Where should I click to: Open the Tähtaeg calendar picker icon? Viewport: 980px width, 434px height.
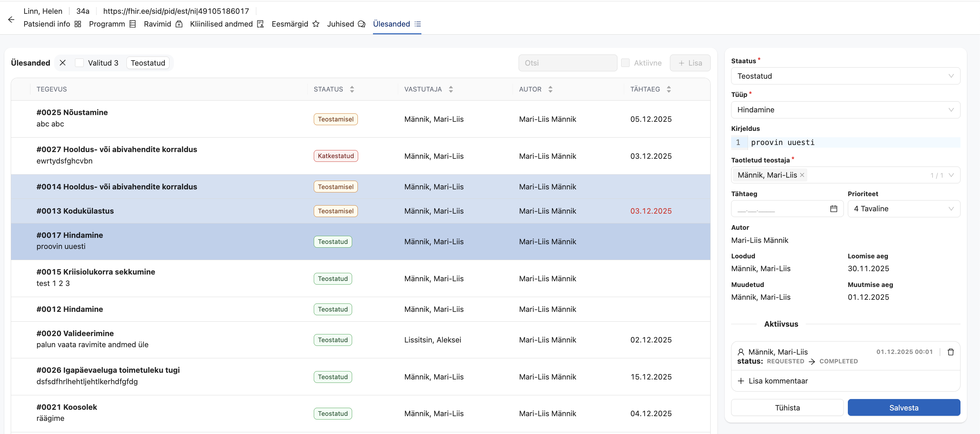click(833, 209)
